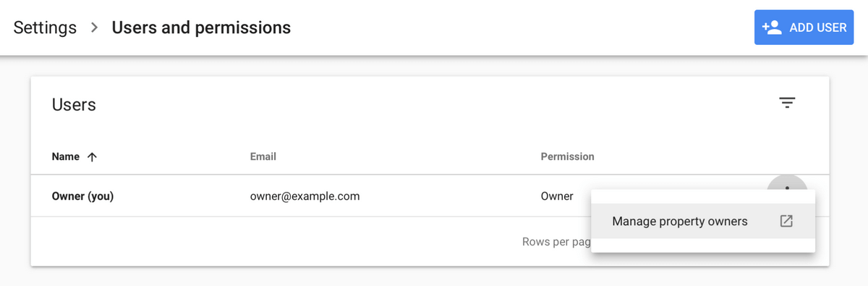Go back to Settings via breadcrumb
This screenshot has height=286, width=868.
click(45, 28)
